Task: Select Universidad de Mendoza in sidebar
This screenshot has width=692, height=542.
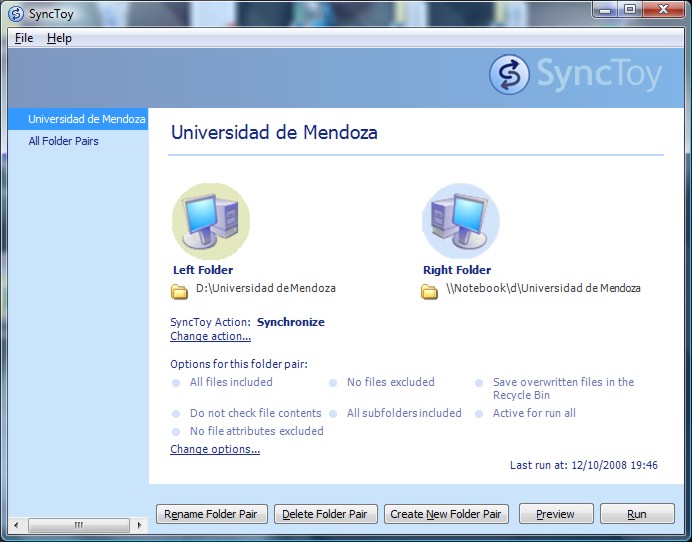Action: point(78,119)
